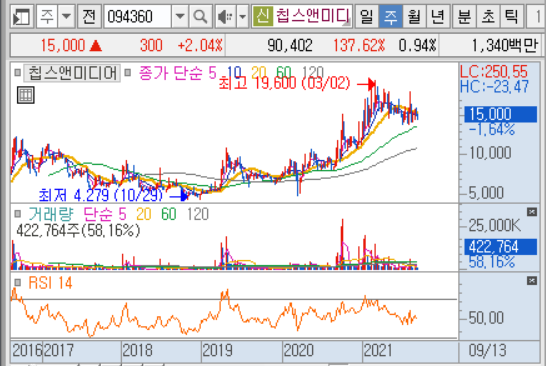
Task: Click the stock code field 094360
Action: [x=138, y=16]
